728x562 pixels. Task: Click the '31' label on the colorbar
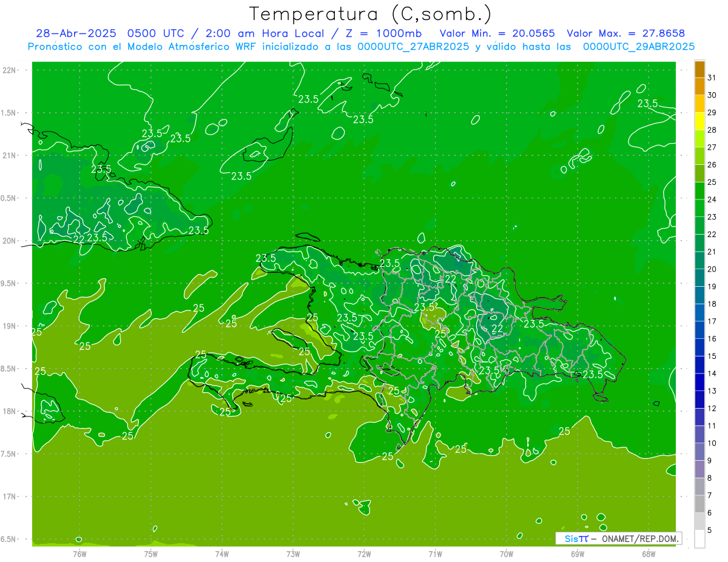[x=712, y=78]
